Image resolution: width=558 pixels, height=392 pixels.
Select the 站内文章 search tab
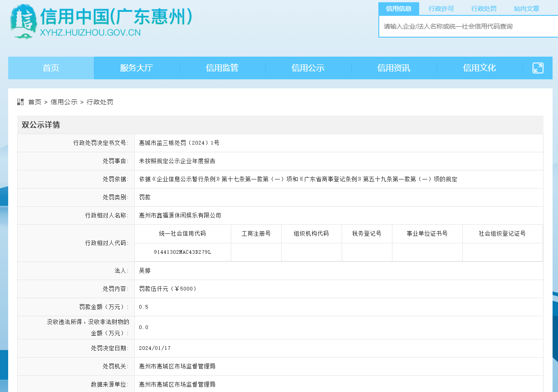pos(526,9)
